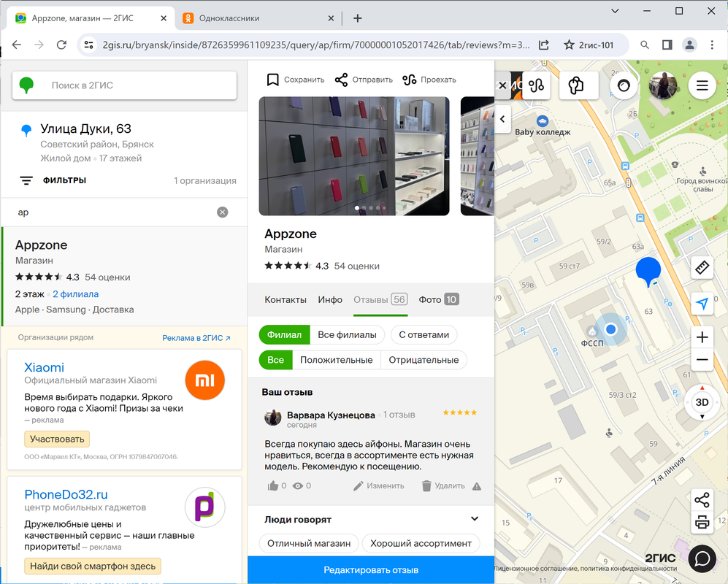Click Найди свой смартфон здесь button
Viewport: 728px width, 584px height.
[93, 566]
